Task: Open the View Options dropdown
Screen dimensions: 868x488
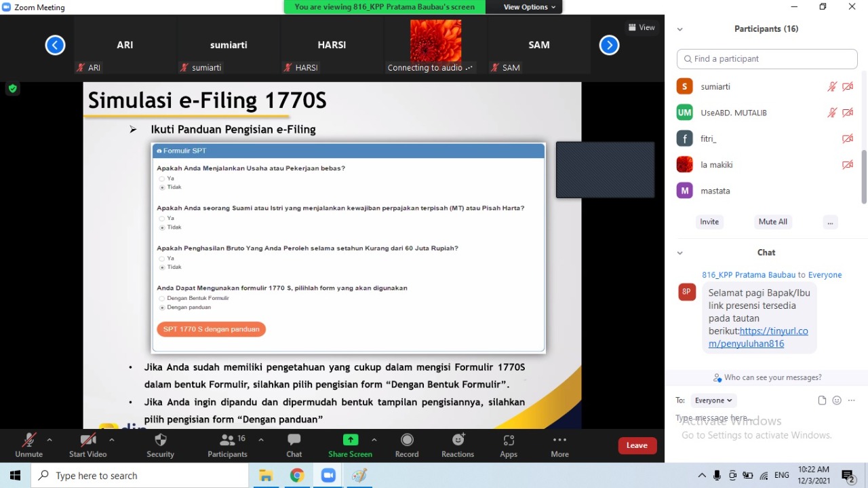Action: click(x=530, y=7)
